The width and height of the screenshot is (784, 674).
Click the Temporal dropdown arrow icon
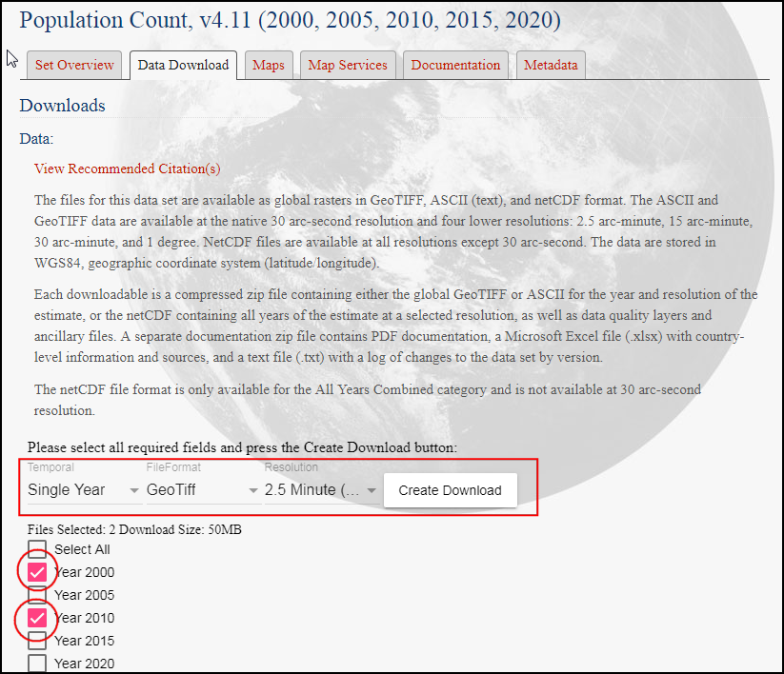(134, 491)
